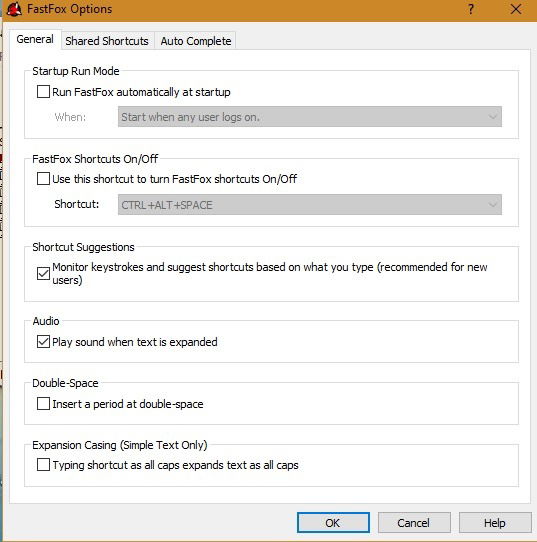Open the Start when any user logs on dropdown
Screen dimensions: 537x542
click(x=310, y=117)
